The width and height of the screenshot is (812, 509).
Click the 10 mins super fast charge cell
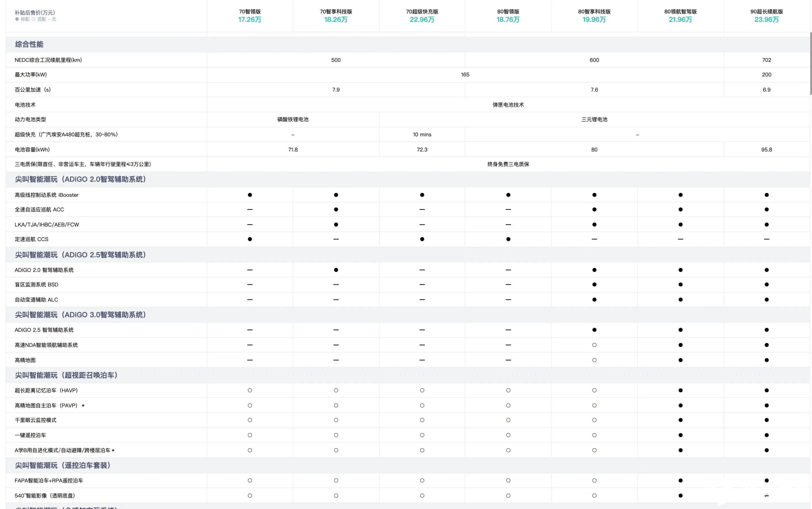422,135
